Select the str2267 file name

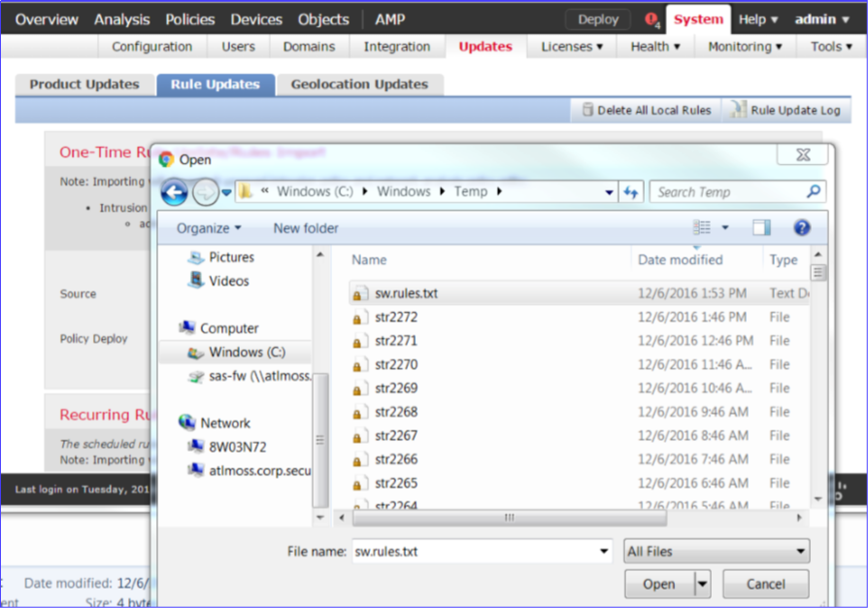tap(396, 436)
